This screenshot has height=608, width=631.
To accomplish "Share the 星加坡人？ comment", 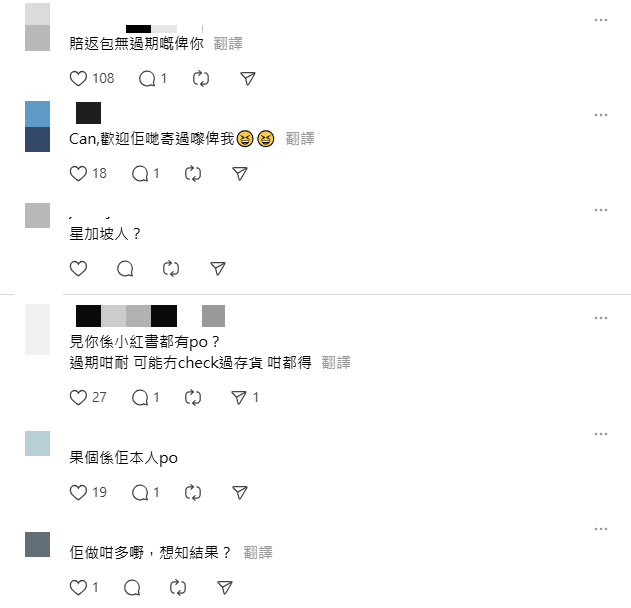I will tap(218, 268).
